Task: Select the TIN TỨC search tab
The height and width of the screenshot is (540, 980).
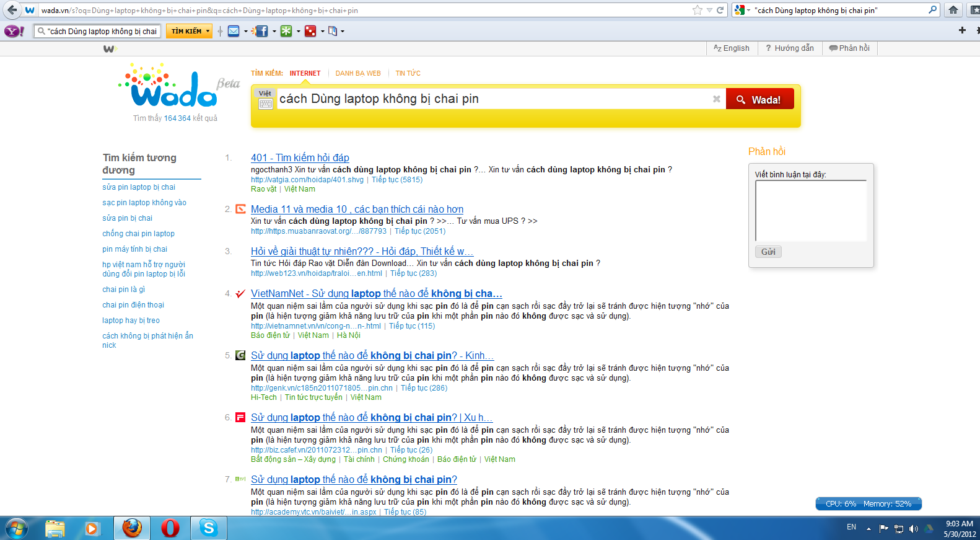Action: click(408, 73)
